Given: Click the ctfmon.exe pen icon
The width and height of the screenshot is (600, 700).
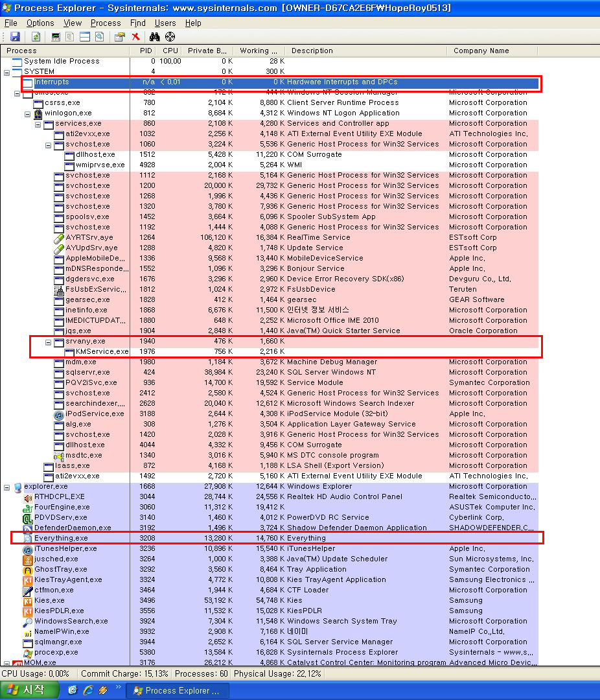Looking at the screenshot, I should (28, 590).
